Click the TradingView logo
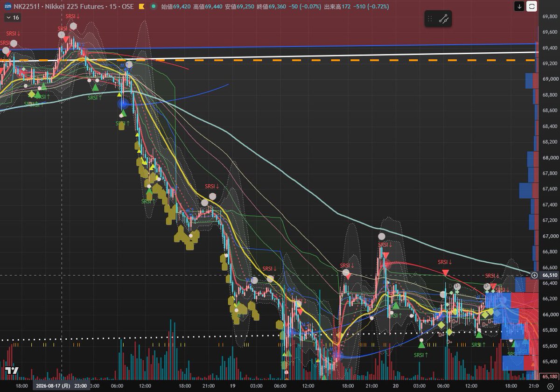This screenshot has height=392, width=560. [x=12, y=371]
